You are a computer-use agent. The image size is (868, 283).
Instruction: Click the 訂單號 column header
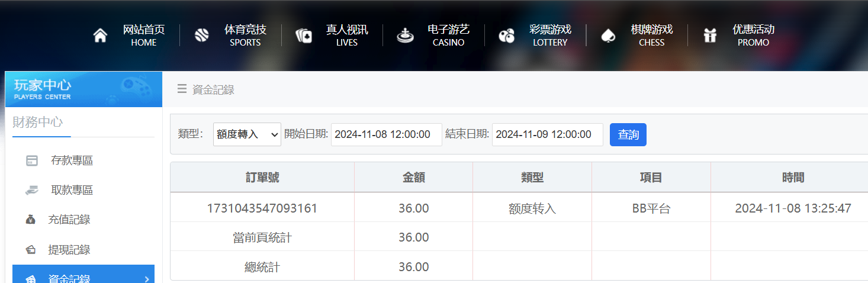262,177
